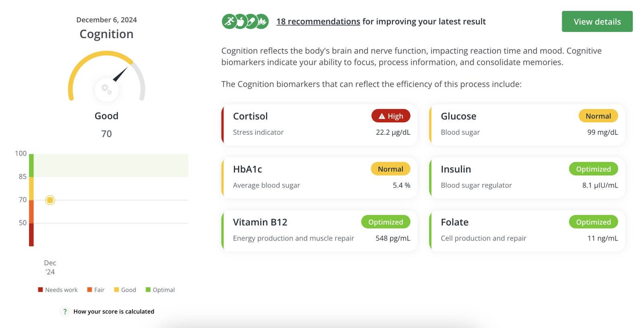The width and height of the screenshot is (644, 328).
Task: Click the red Needs work legend swatch
Action: [40, 290]
